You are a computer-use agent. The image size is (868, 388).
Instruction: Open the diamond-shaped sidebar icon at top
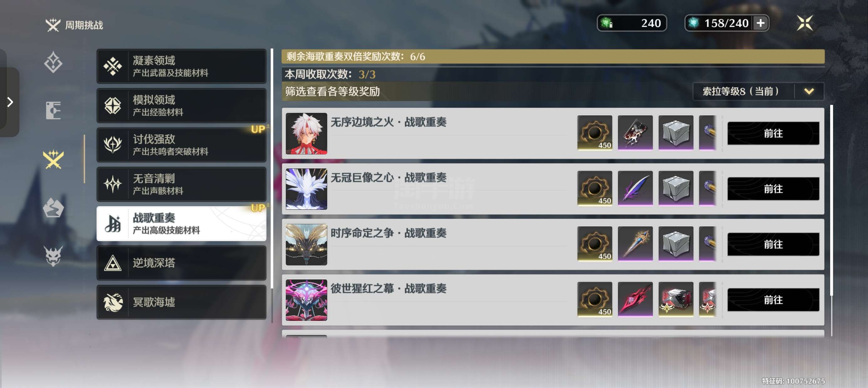pyautogui.click(x=53, y=62)
